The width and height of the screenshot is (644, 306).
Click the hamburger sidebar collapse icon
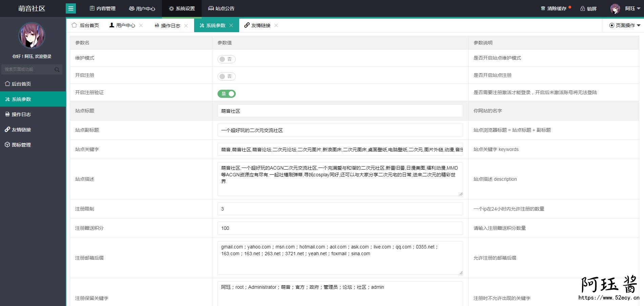tap(71, 8)
